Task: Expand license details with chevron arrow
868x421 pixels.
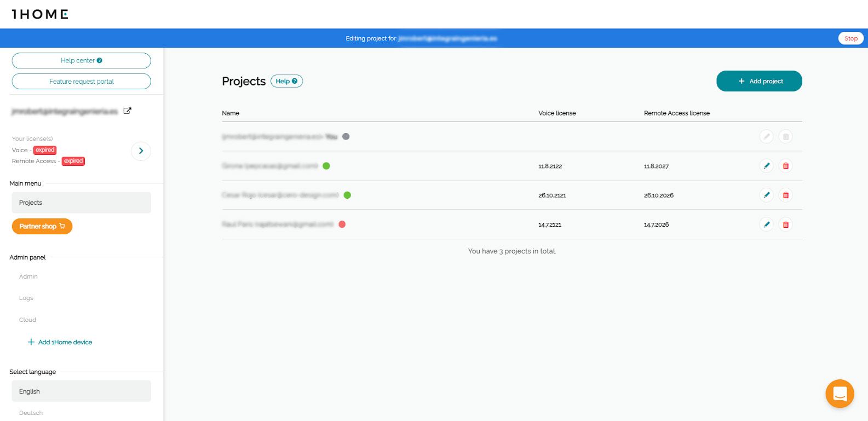Action: tap(141, 151)
